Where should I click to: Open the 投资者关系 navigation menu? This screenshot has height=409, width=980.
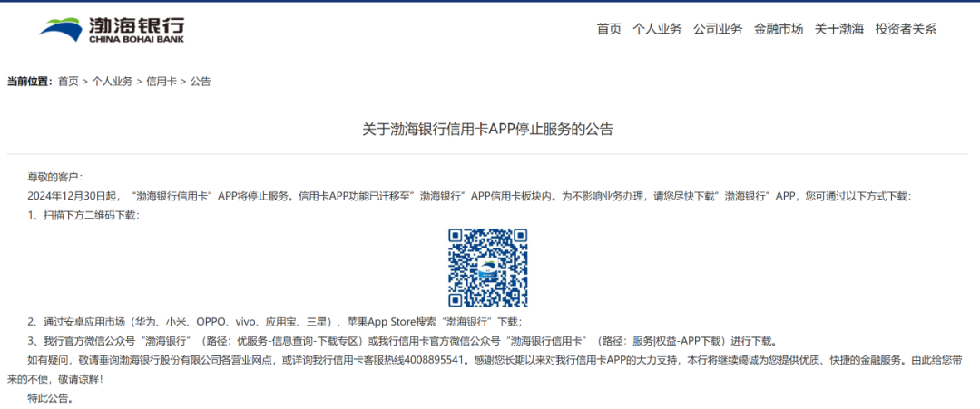point(906,29)
